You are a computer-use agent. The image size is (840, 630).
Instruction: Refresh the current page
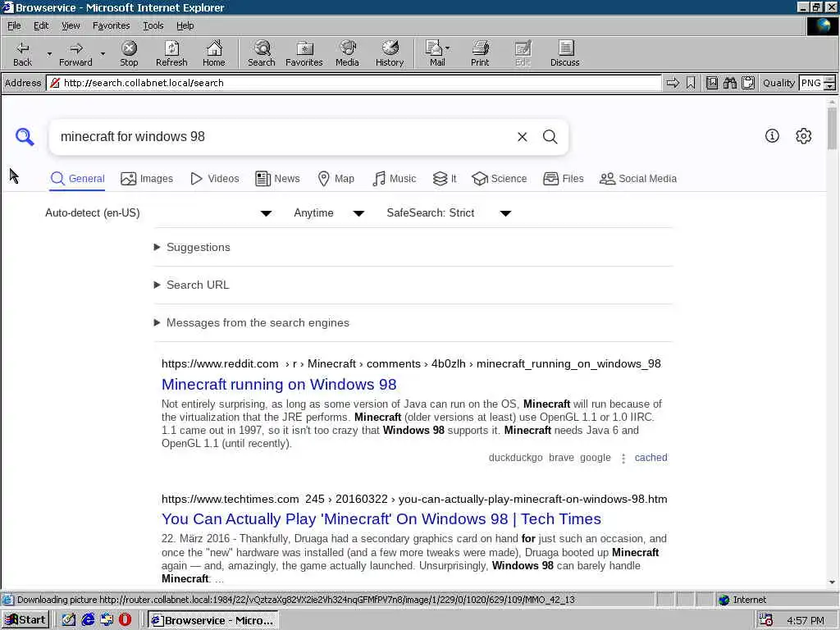(x=171, y=53)
